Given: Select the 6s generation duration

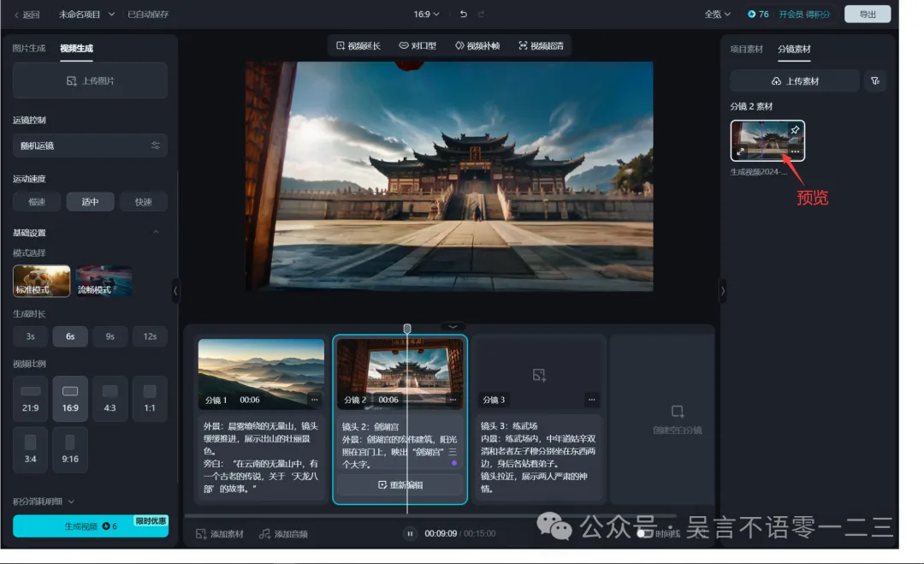Looking at the screenshot, I should pos(70,336).
